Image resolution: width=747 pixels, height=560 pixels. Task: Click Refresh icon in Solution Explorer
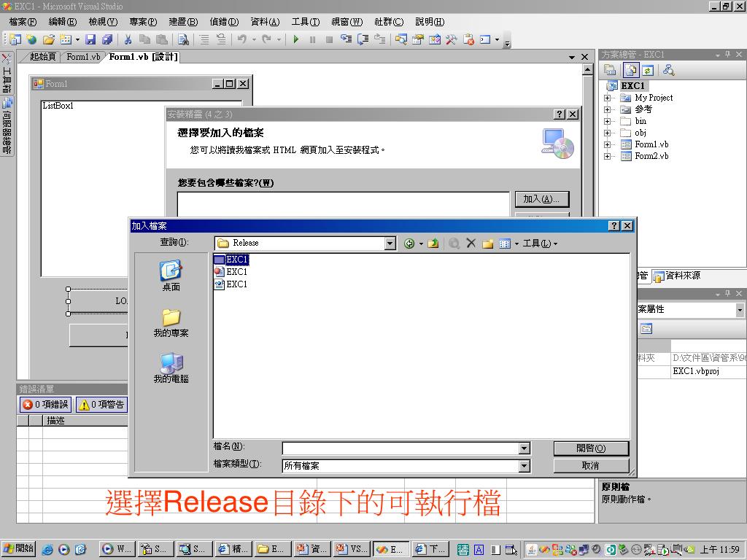pyautogui.click(x=648, y=71)
